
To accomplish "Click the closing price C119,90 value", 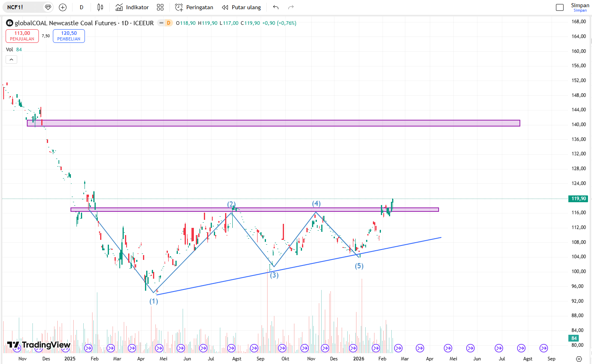I will pos(250,23).
